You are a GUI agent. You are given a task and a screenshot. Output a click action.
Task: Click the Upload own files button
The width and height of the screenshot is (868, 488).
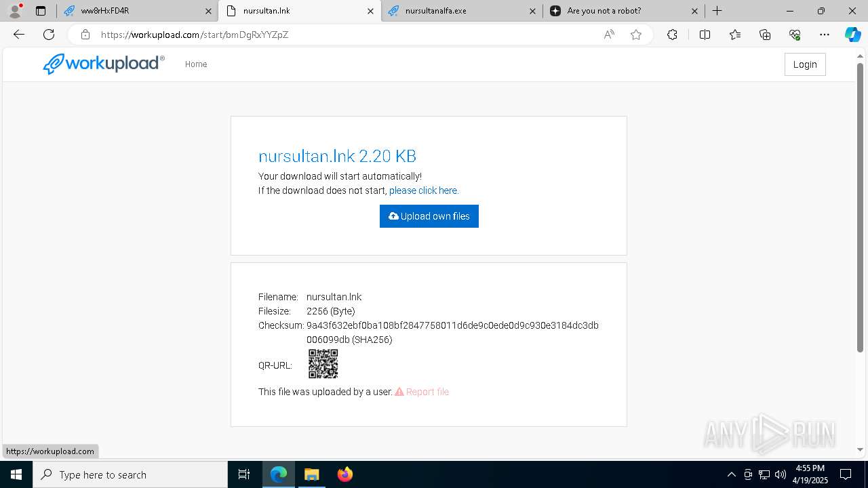(429, 216)
